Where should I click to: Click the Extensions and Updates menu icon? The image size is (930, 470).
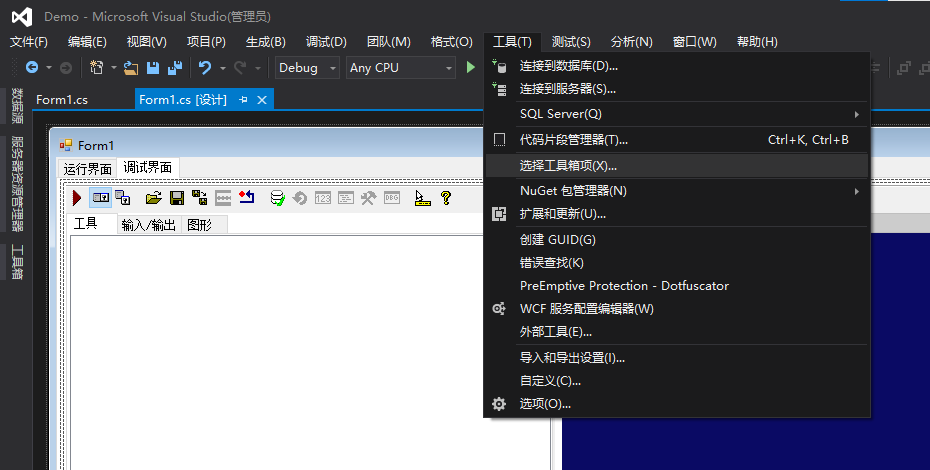click(499, 214)
